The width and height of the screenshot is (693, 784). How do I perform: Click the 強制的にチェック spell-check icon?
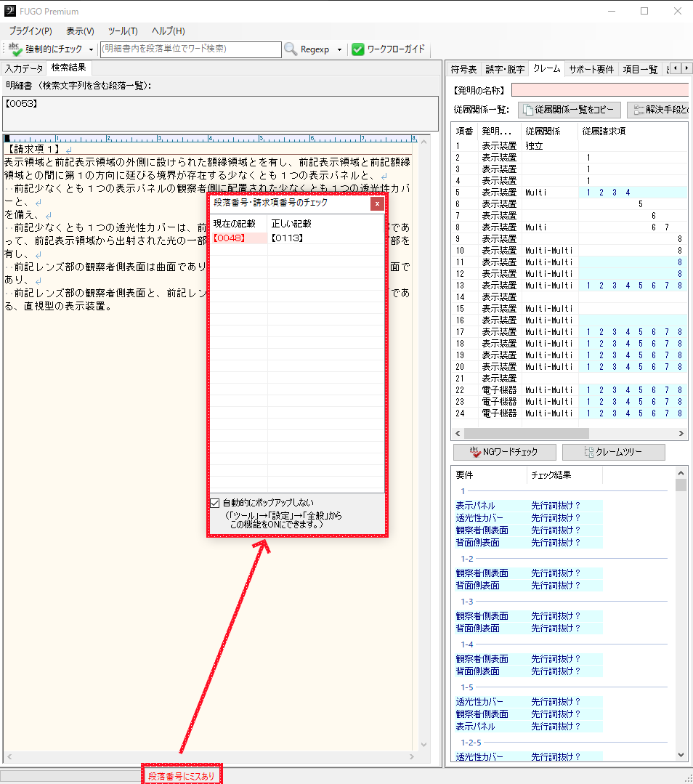point(15,49)
